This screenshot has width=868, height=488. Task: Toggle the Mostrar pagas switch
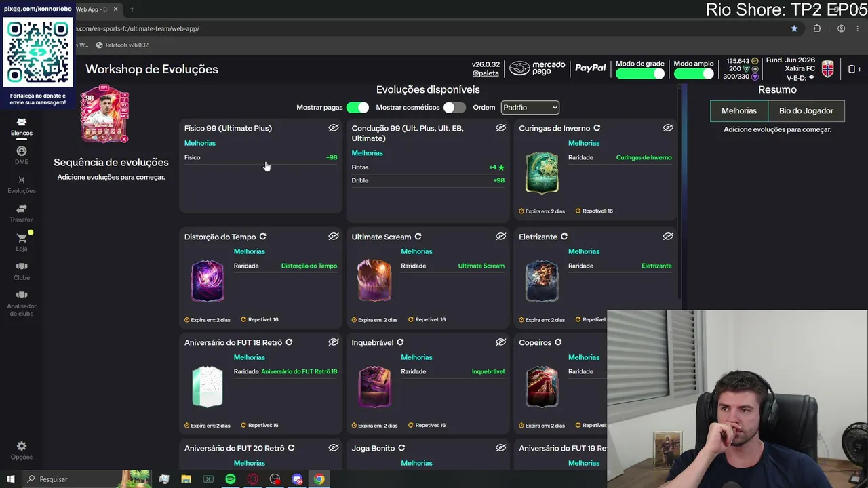coord(357,108)
